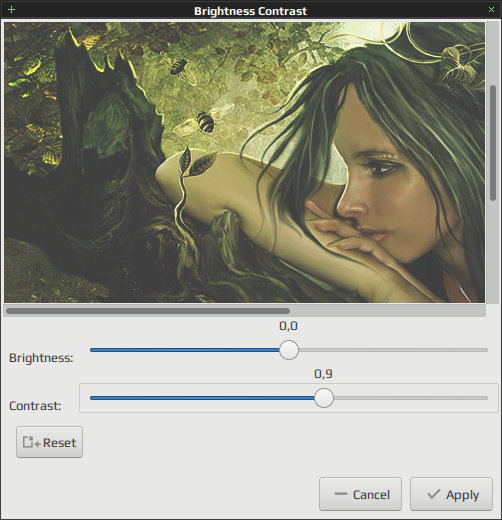
Task: Apply the brightness contrast changes
Action: 451,494
